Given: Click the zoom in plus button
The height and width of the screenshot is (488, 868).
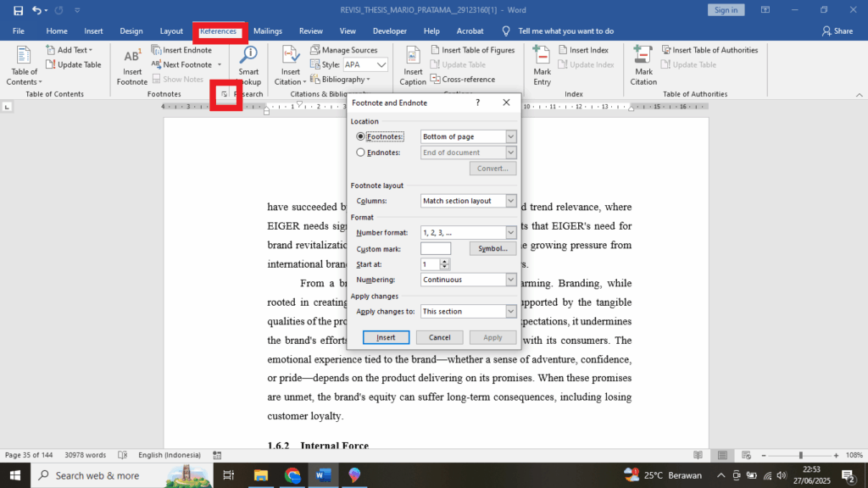Looking at the screenshot, I should (837, 455).
